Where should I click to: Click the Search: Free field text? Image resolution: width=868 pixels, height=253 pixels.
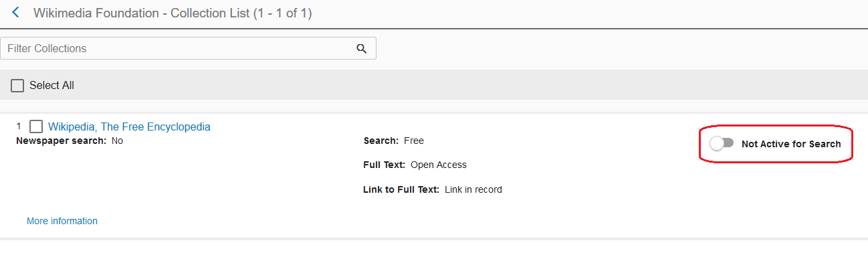[394, 141]
